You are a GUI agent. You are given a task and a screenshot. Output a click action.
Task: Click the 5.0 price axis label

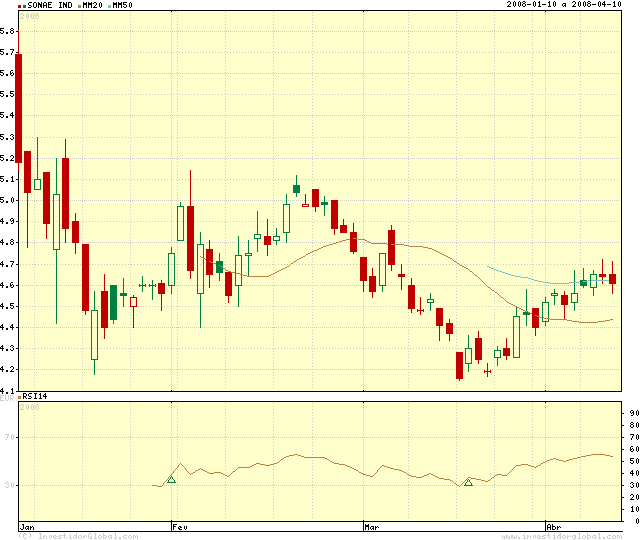[x=7, y=200]
